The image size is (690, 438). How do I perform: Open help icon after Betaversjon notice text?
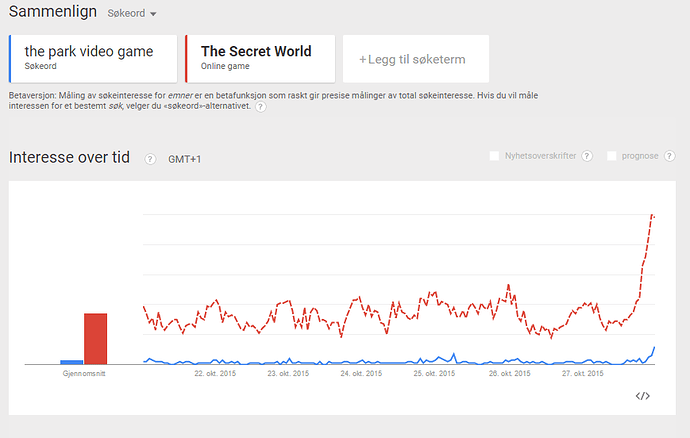[261, 107]
